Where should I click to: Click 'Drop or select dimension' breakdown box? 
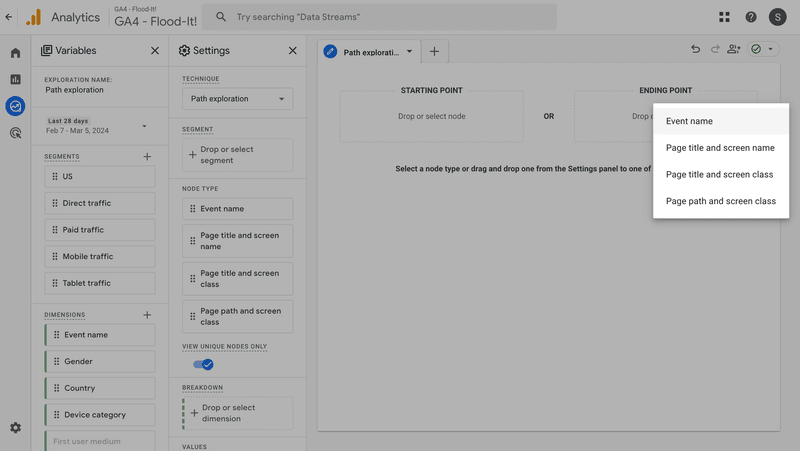pos(238,413)
